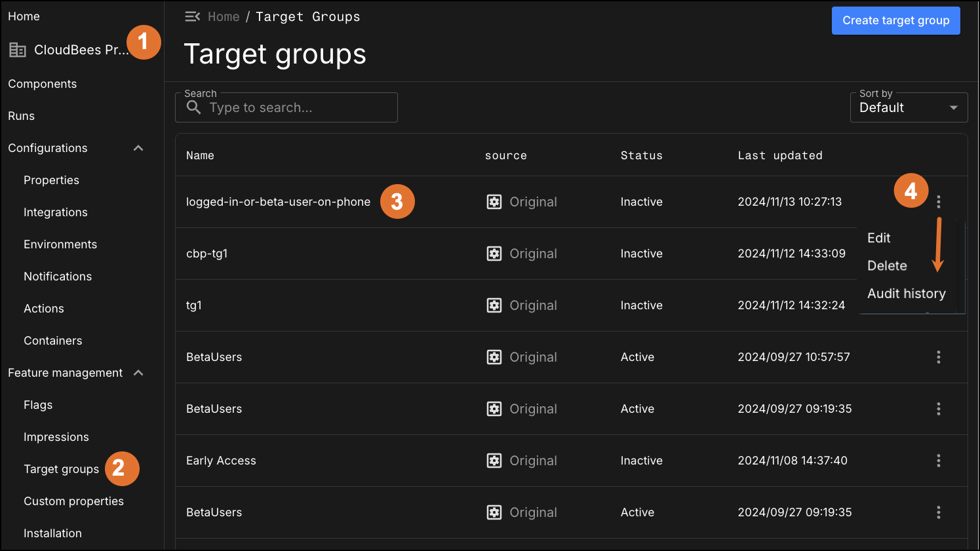
Task: Open Flags under Feature management
Action: [38, 405]
